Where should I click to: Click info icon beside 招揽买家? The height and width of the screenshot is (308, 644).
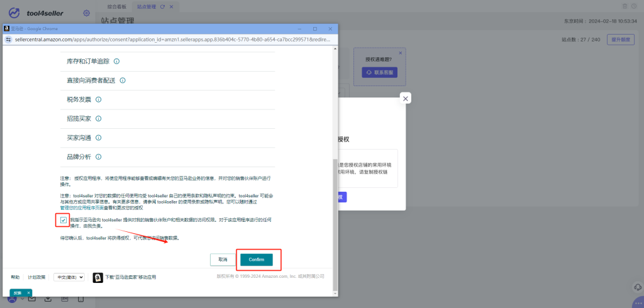[98, 119]
